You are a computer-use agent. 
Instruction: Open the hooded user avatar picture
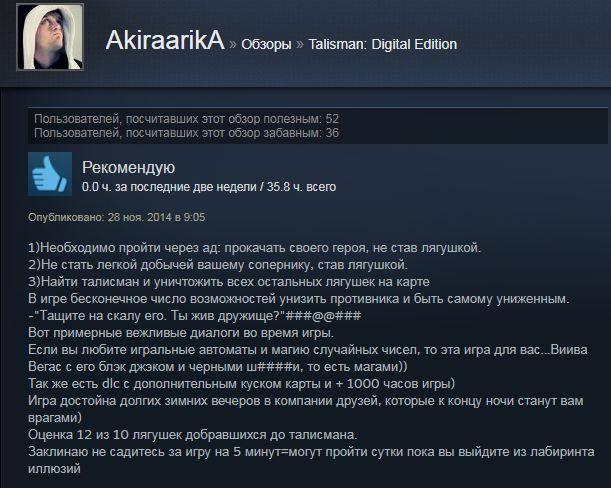tap(50, 37)
